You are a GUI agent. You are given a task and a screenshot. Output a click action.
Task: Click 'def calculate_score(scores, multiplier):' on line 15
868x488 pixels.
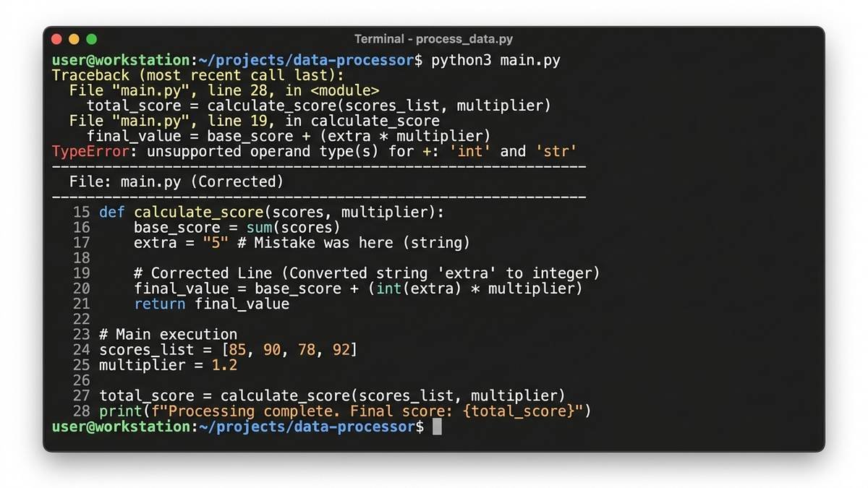click(271, 212)
